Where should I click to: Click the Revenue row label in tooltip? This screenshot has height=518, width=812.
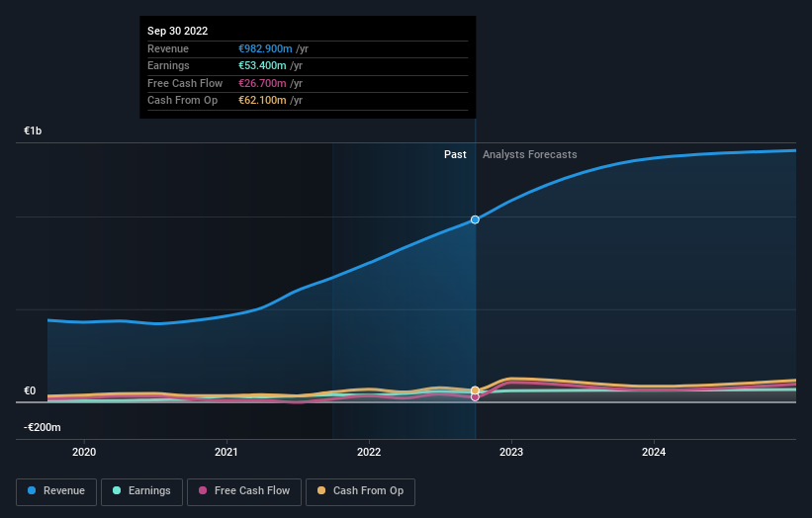[x=168, y=48]
